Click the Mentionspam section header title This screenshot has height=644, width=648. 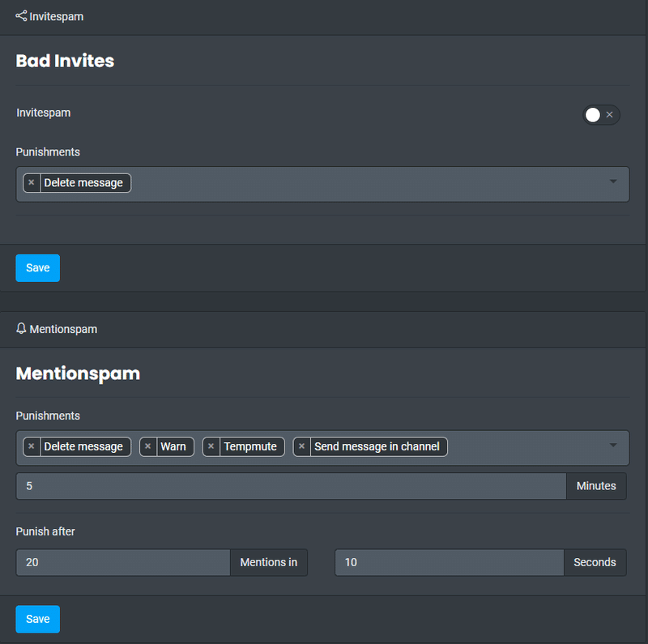tap(63, 329)
